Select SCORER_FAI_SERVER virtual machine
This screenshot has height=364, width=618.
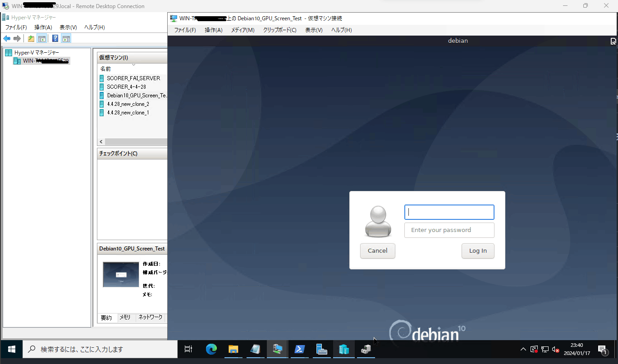pyautogui.click(x=133, y=78)
